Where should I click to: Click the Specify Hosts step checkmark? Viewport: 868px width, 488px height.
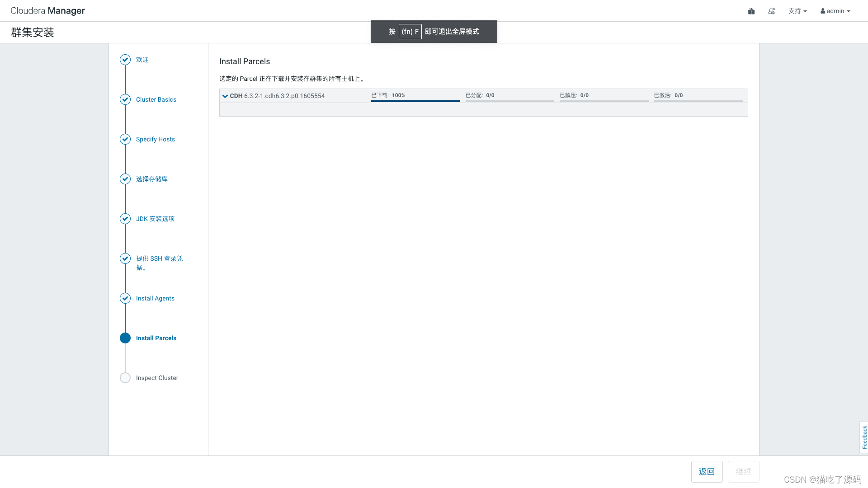(125, 139)
